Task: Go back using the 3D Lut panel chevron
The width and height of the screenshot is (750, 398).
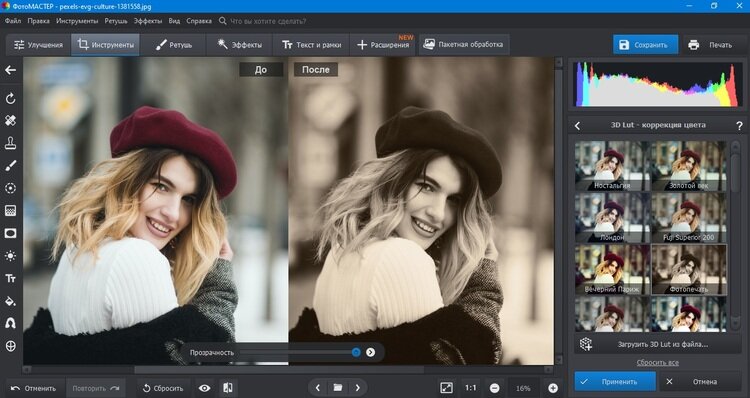Action: (577, 125)
